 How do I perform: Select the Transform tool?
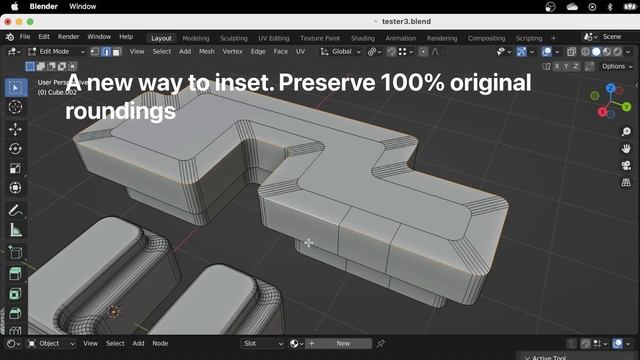click(x=16, y=188)
